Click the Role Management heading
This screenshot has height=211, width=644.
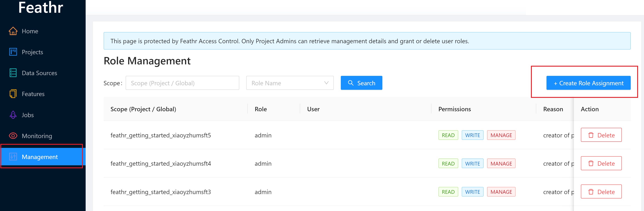click(147, 61)
